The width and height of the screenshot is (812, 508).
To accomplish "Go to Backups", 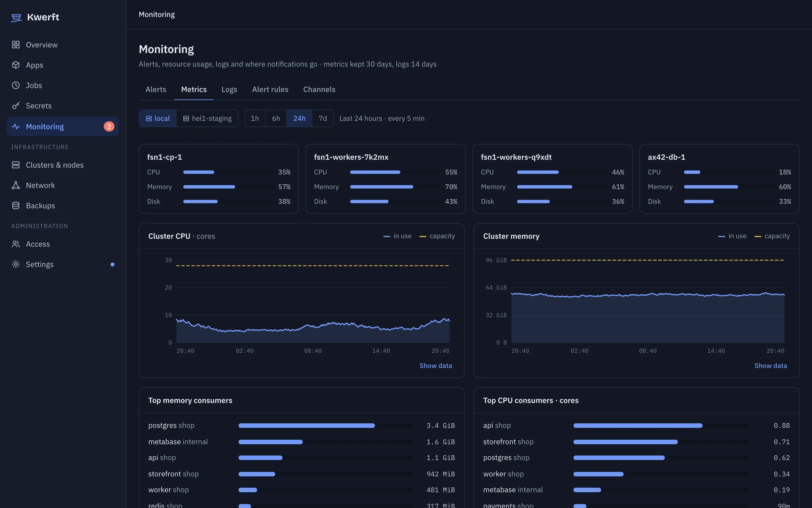I will (63, 205).
